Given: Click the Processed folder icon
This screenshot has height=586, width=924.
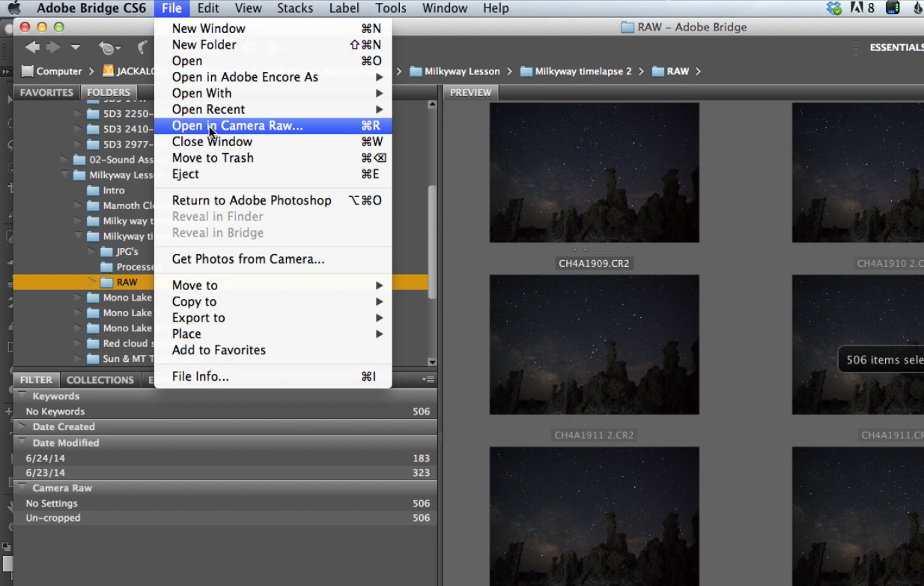Looking at the screenshot, I should (106, 267).
